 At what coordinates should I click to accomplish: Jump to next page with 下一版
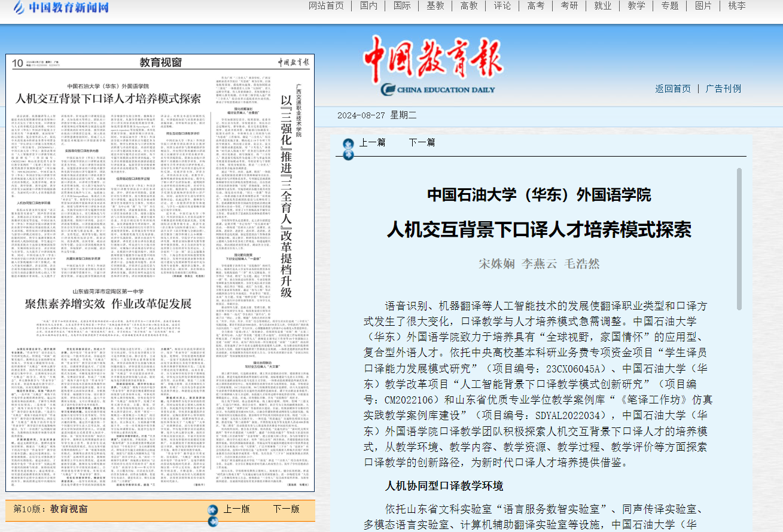click(286, 509)
